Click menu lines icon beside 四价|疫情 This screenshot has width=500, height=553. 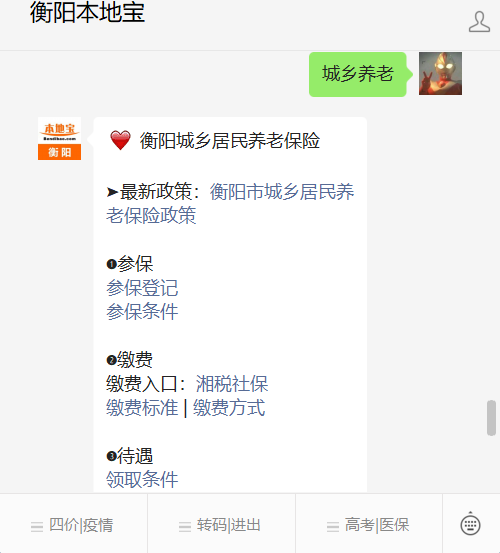[x=37, y=527]
